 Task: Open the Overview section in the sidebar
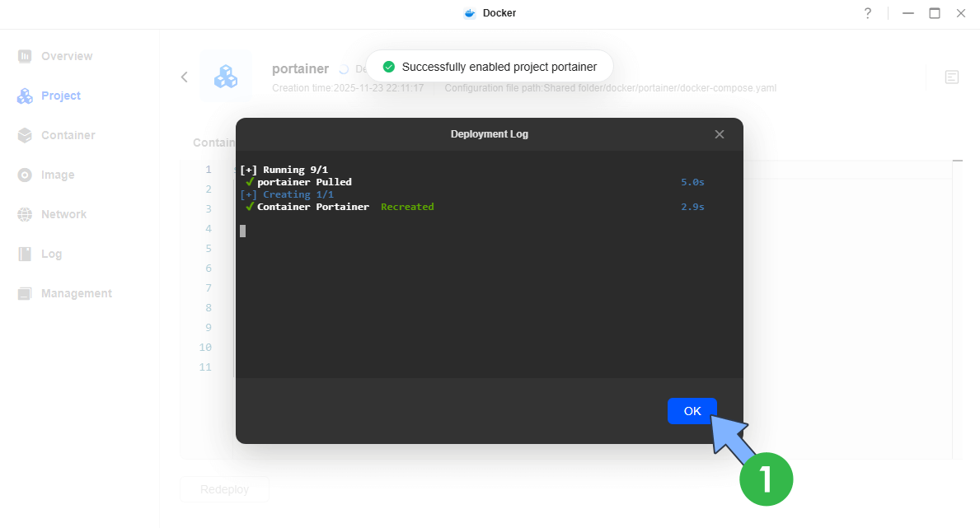click(x=66, y=56)
